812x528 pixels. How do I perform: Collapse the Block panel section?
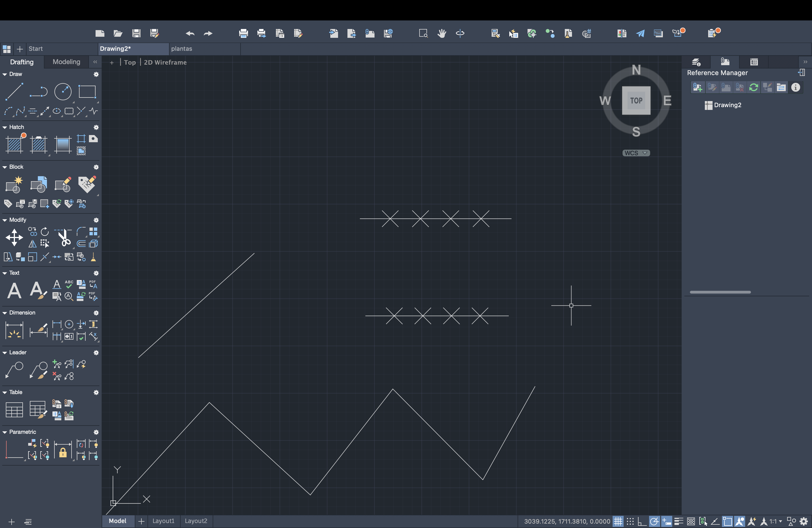(x=5, y=167)
